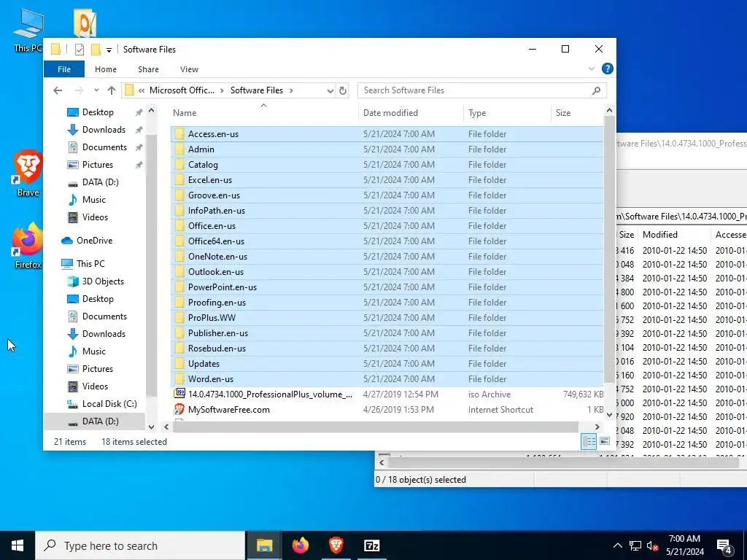
Task: Switch to the View ribbon tab
Action: point(189,69)
